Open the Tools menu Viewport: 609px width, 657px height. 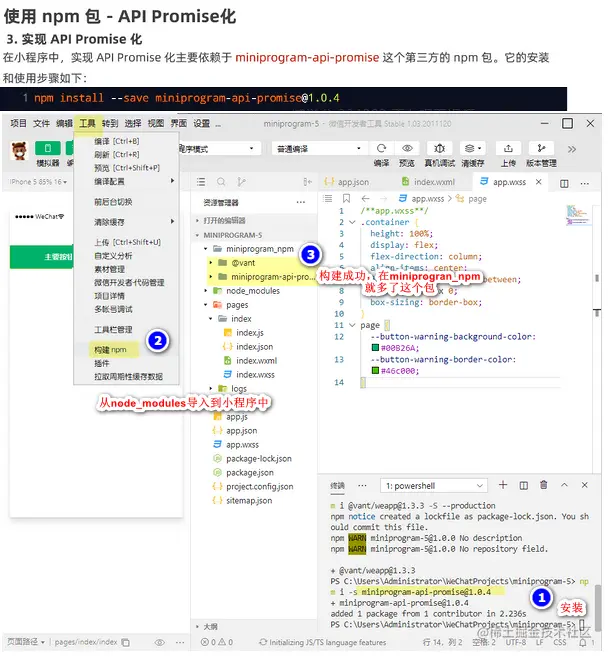click(x=87, y=123)
